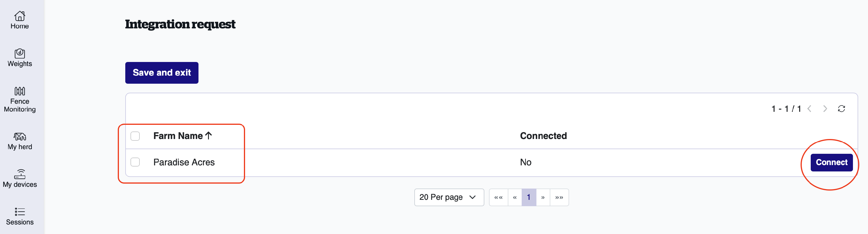Click the Connected column header
This screenshot has height=234, width=868.
coord(543,136)
